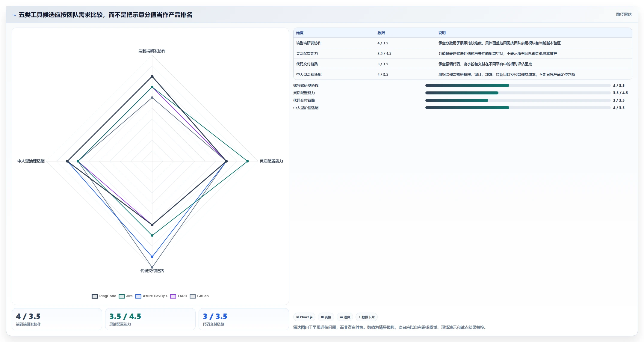The height and width of the screenshot is (342, 644).
Task: Click the 3.5 / 4.5 value in table
Action: [x=384, y=54]
